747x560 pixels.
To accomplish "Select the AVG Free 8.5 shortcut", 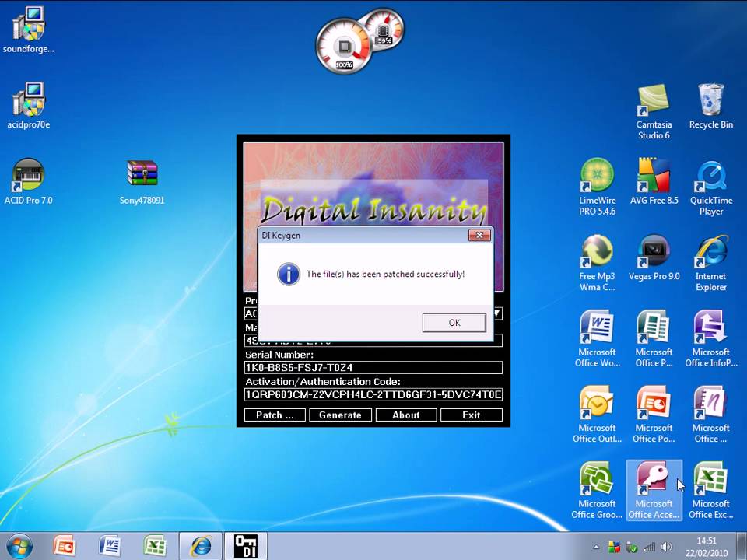I will tap(654, 181).
